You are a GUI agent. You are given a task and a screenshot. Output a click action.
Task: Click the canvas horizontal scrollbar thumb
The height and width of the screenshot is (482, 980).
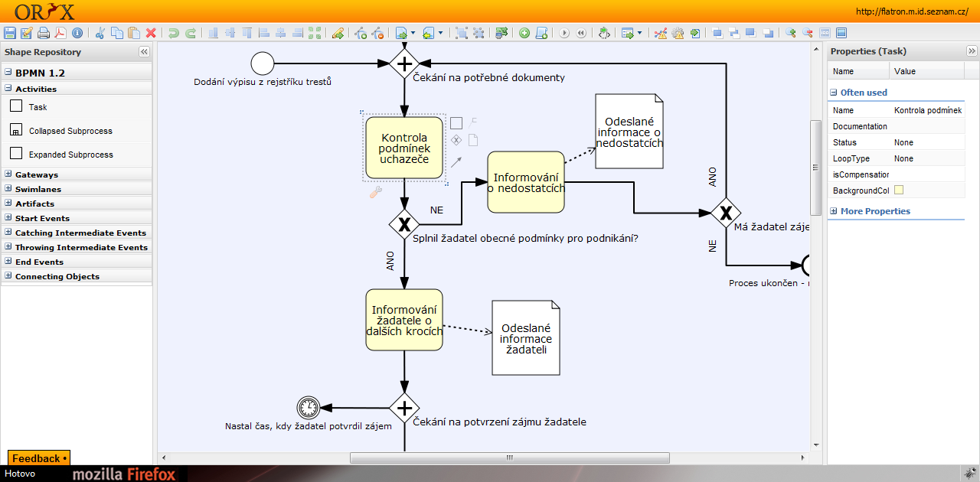pyautogui.click(x=510, y=458)
